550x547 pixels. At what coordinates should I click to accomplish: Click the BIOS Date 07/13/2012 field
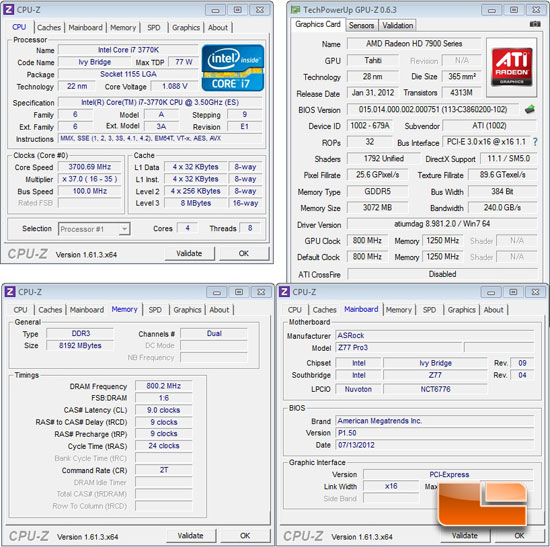tap(434, 445)
